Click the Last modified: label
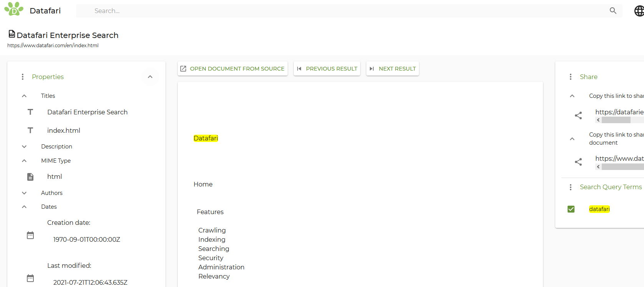Image resolution: width=644 pixels, height=287 pixels. point(69,266)
